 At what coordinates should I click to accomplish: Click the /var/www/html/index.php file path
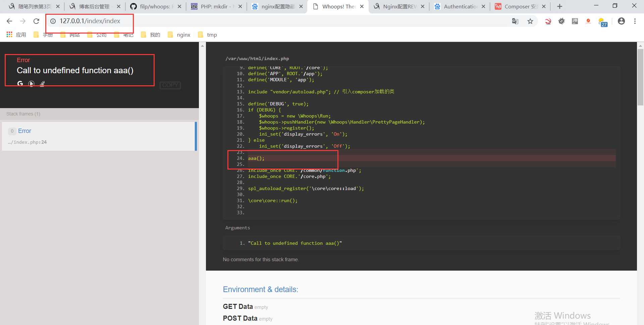257,58
